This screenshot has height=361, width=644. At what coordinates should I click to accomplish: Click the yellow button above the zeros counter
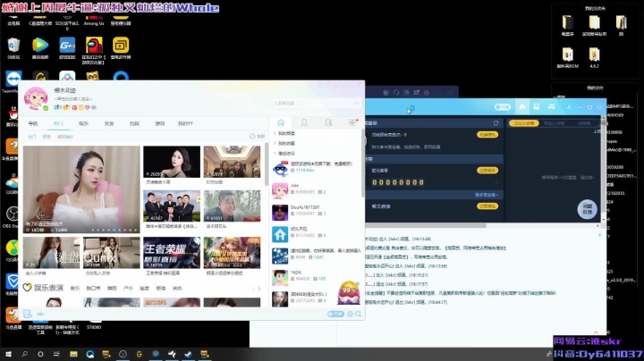(487, 171)
